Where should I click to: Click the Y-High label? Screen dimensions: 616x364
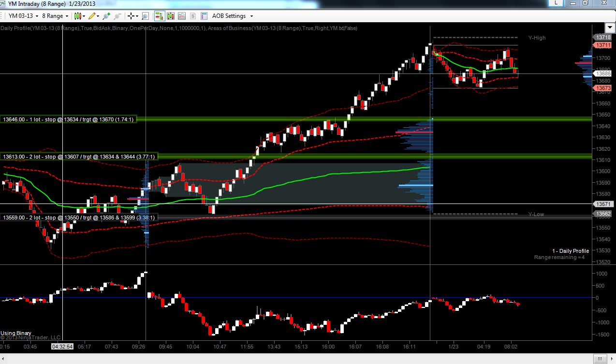pyautogui.click(x=537, y=38)
